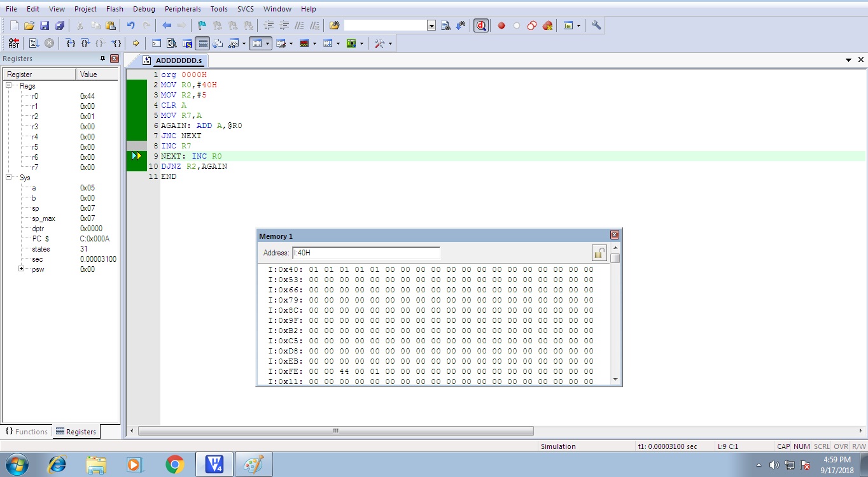Viewport: 868px width, 477px height.
Task: Open the Flash menu
Action: pyautogui.click(x=115, y=9)
